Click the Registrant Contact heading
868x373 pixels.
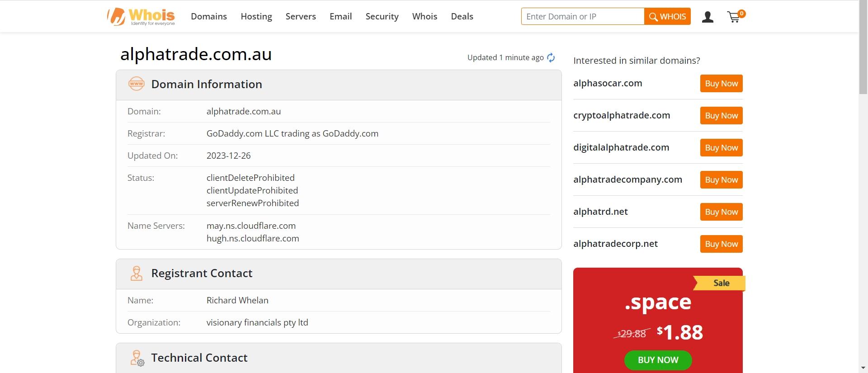[202, 273]
